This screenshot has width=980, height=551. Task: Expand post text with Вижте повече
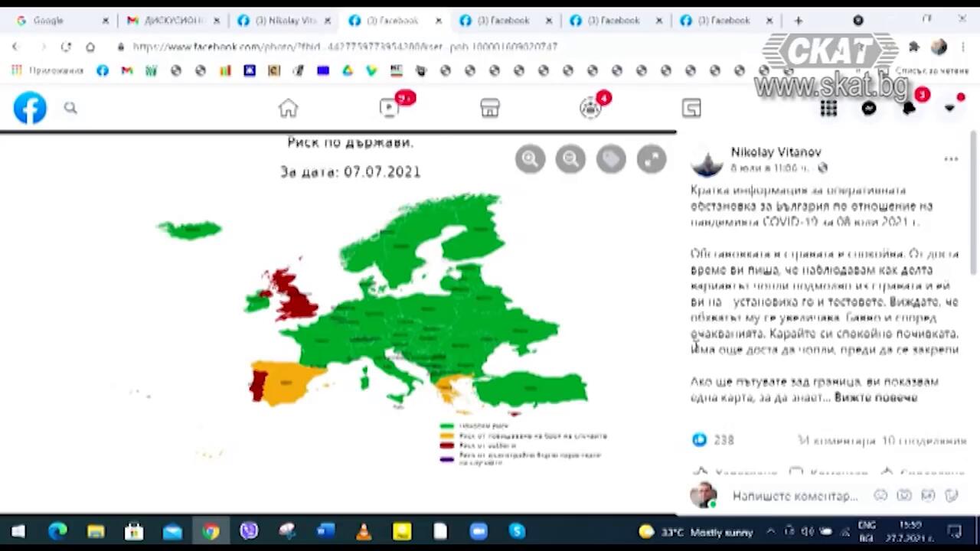click(875, 397)
